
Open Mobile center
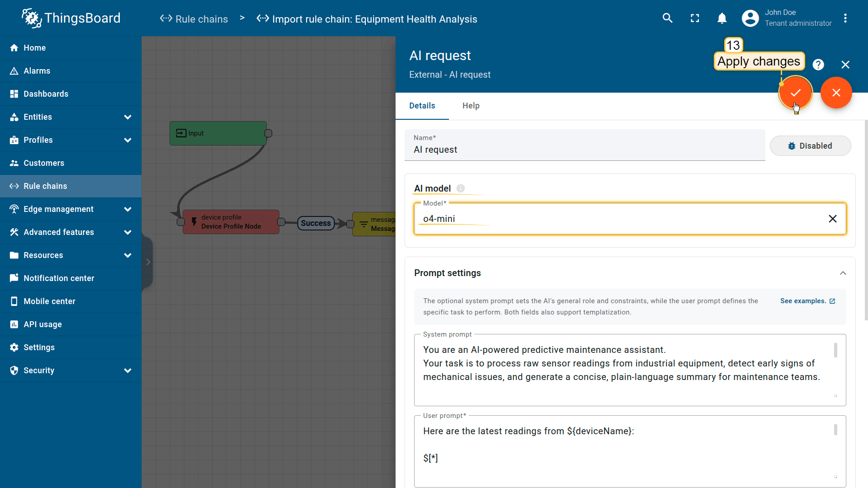pos(71,301)
